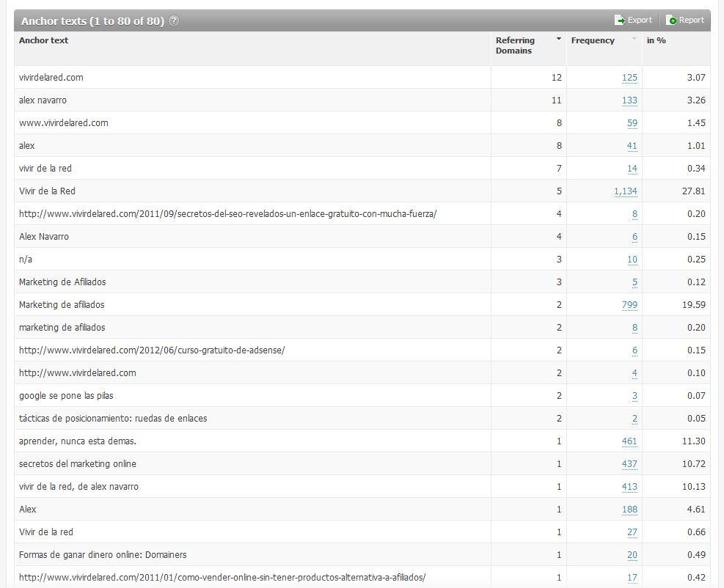Select anchor text 'aprender, nunca esta demas.'
The width and height of the screenshot is (724, 588).
pyautogui.click(x=78, y=441)
